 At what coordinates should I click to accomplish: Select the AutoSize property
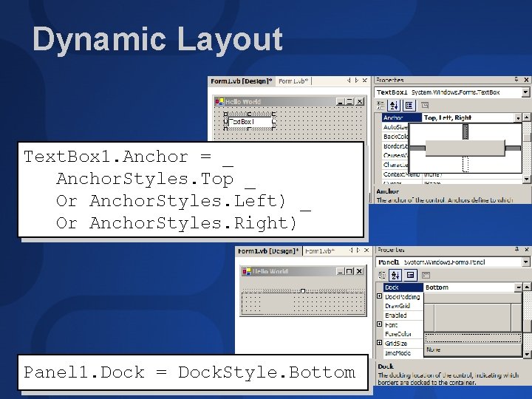point(395,127)
